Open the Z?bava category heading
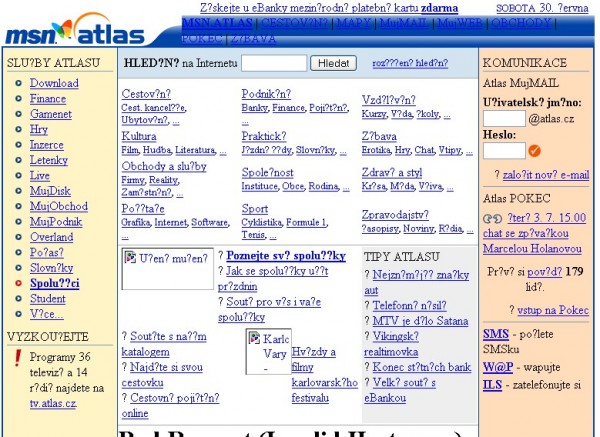 click(379, 136)
